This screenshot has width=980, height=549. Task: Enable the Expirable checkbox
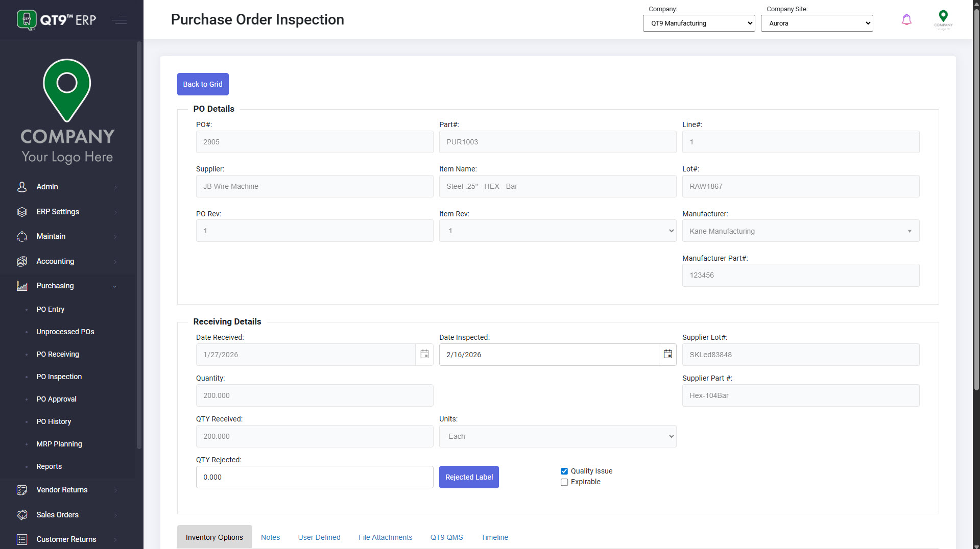click(564, 482)
